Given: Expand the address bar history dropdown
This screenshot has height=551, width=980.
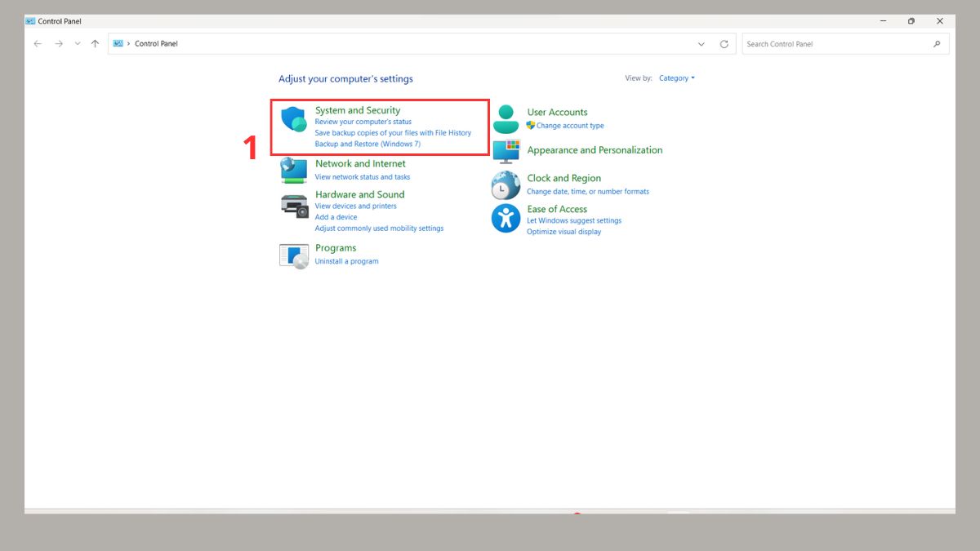Looking at the screenshot, I should click(x=702, y=44).
